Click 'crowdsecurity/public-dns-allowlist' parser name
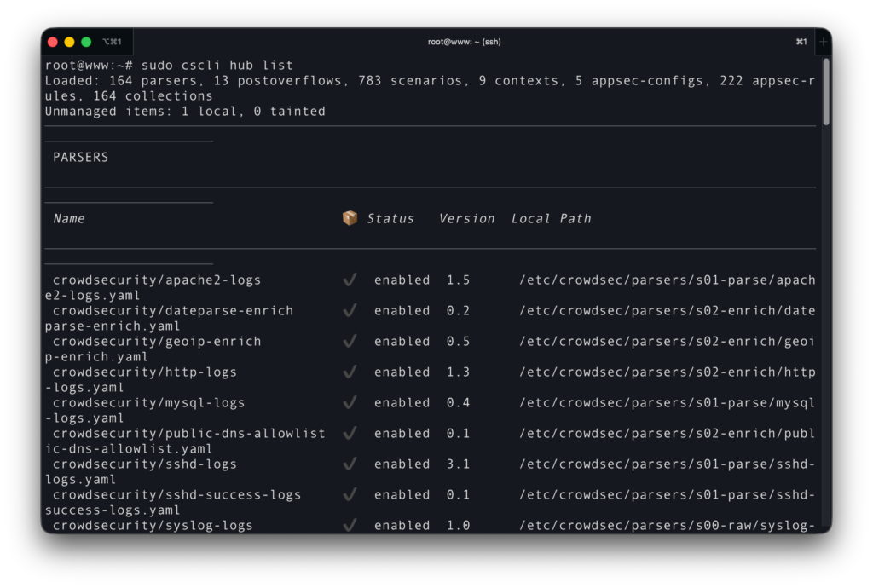This screenshot has height=588, width=873. (x=188, y=433)
